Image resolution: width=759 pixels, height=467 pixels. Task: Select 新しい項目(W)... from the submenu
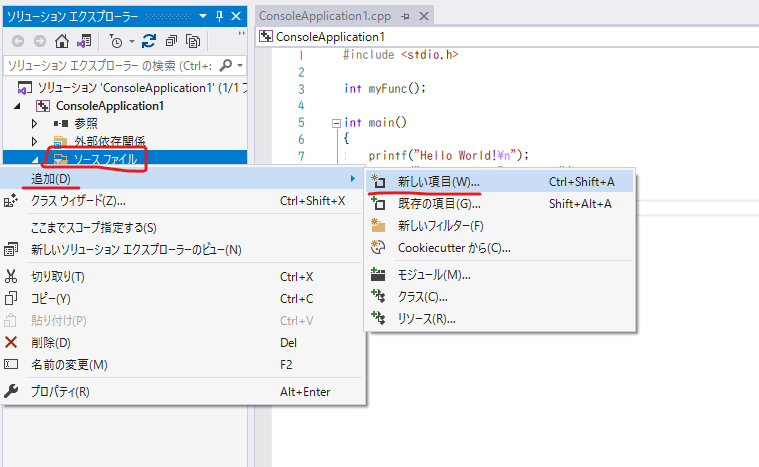[438, 182]
